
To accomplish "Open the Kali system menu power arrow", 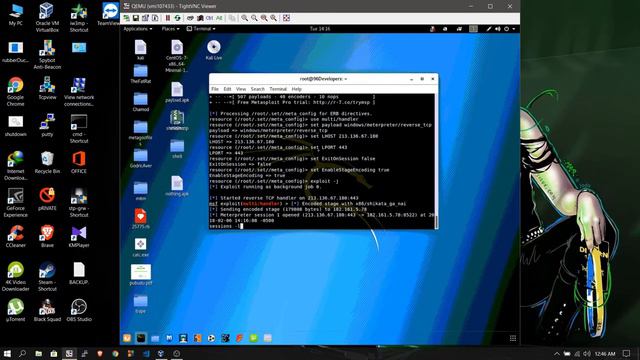I will (x=513, y=29).
